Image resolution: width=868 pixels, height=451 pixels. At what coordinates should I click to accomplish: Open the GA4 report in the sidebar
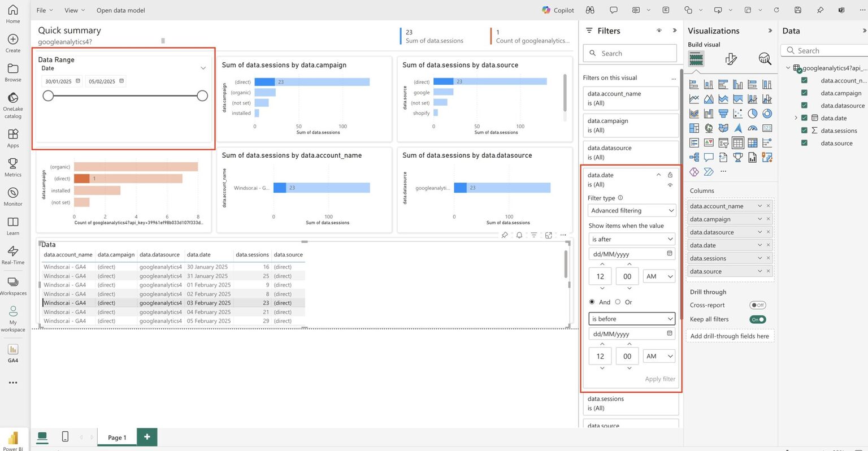13,353
